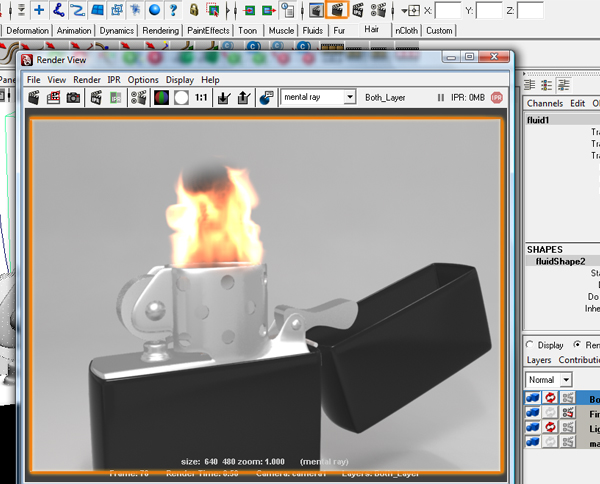Expand the input mode arrow beside X field
600x484 pixels.
[x=404, y=11]
